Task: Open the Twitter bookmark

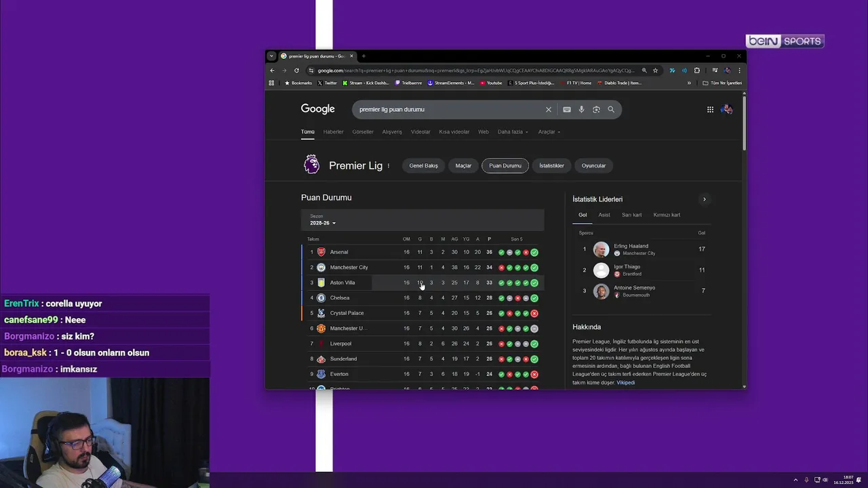Action: pyautogui.click(x=327, y=83)
